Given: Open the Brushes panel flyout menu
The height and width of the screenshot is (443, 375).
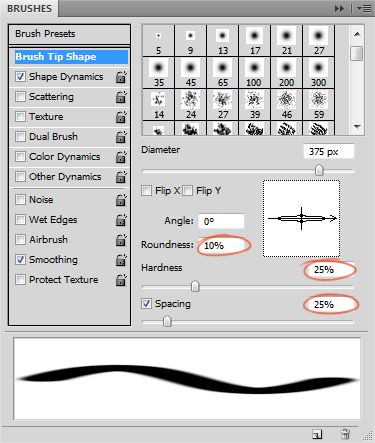Looking at the screenshot, I should 364,9.
